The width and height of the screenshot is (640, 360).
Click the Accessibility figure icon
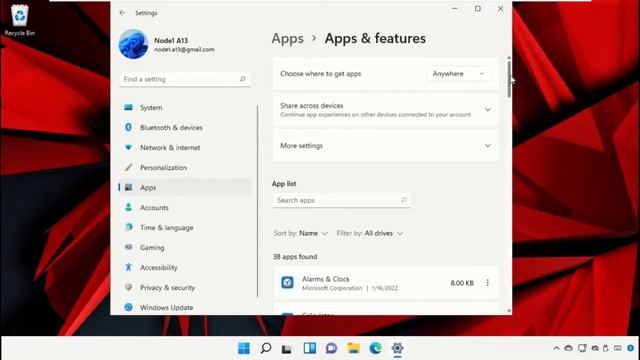pos(128,267)
